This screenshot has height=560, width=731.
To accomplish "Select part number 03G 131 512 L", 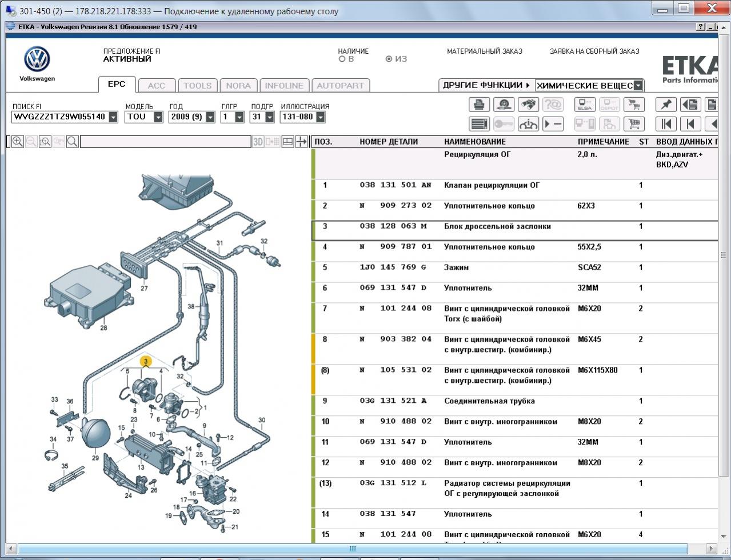I will coord(393,483).
